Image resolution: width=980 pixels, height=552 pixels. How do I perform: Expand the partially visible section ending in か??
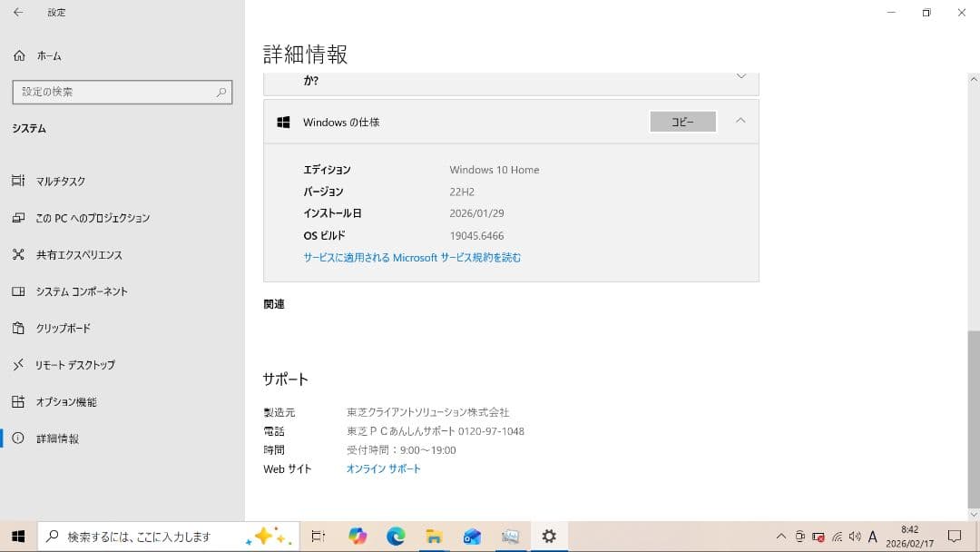click(x=741, y=77)
